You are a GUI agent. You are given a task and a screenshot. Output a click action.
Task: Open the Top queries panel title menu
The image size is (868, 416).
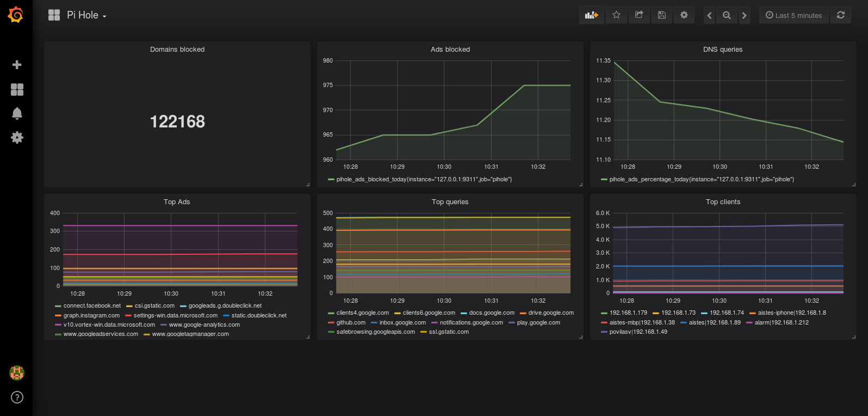pos(450,202)
